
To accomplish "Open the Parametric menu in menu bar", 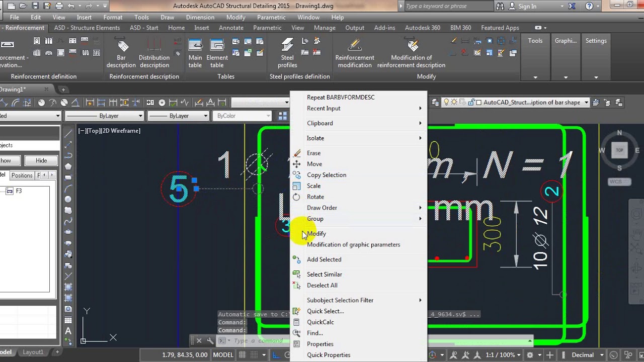I will click(x=271, y=17).
